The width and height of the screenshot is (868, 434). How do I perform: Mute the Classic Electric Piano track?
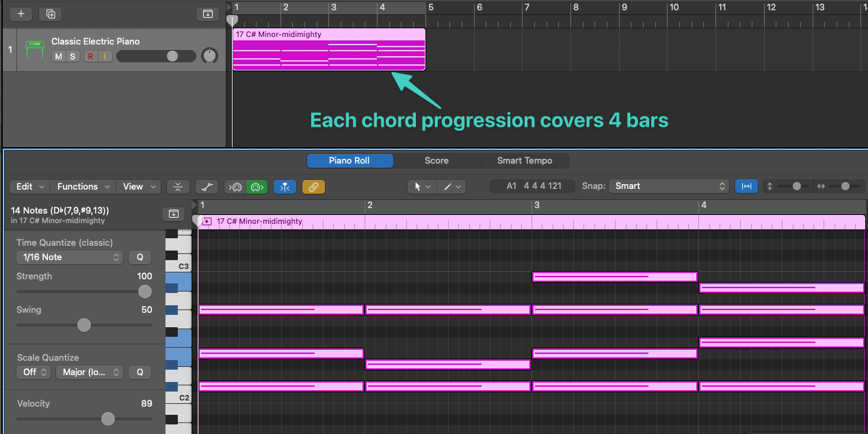[x=59, y=56]
